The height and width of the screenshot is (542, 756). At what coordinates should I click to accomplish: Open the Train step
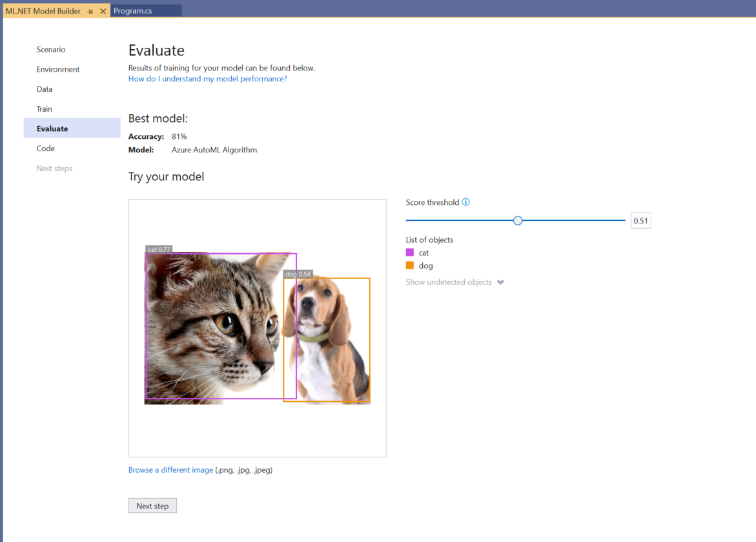[44, 109]
